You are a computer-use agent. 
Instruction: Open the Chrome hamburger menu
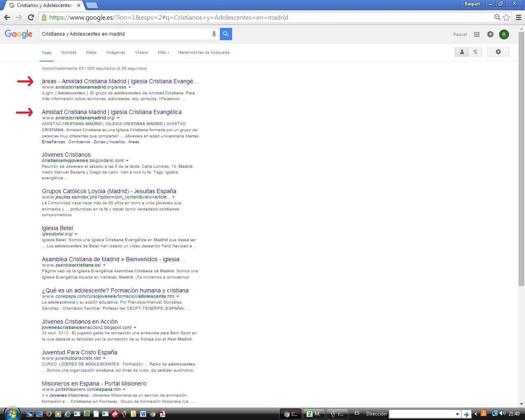point(518,17)
